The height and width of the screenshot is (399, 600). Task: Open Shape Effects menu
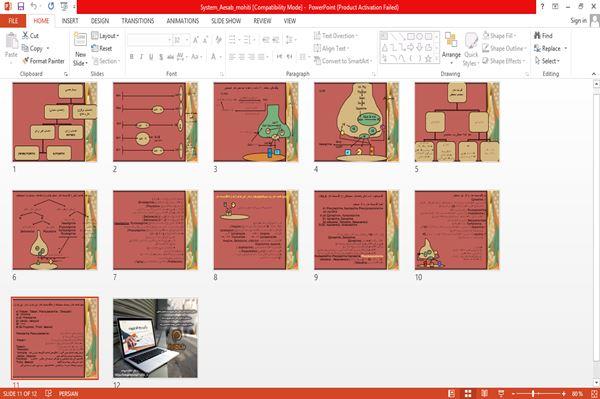tap(504, 61)
